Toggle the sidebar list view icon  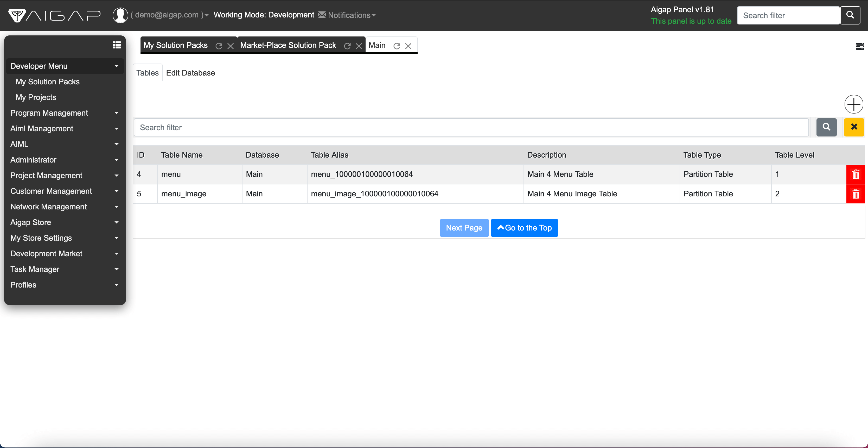[x=117, y=45]
